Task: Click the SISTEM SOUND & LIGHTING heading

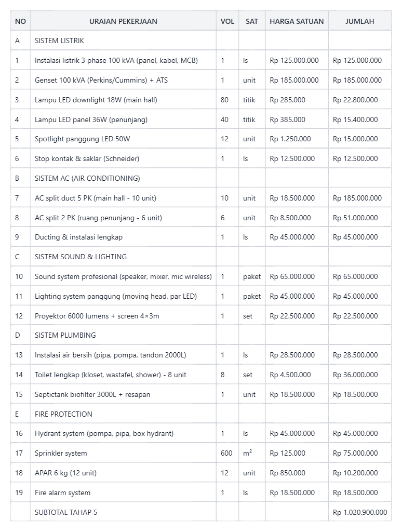Action: point(81,257)
